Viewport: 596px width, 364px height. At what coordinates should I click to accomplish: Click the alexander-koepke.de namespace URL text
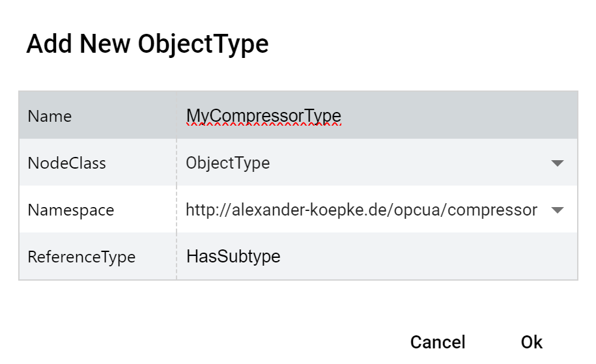click(x=362, y=210)
